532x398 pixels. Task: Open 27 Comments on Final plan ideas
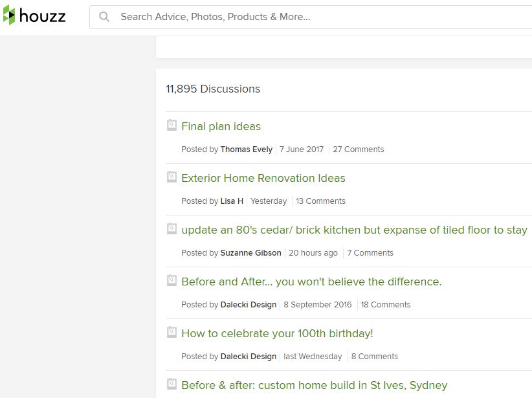358,149
